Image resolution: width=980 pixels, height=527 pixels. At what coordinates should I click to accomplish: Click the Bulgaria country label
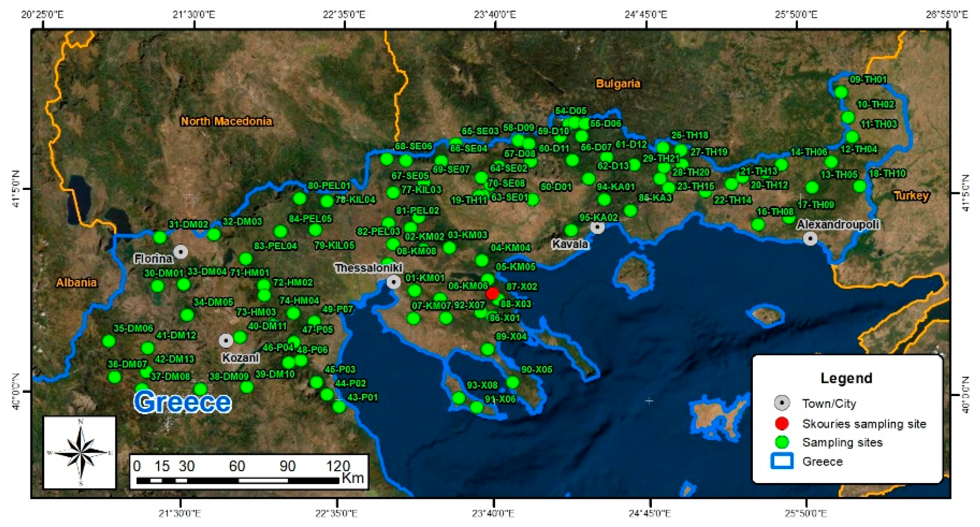tap(618, 83)
